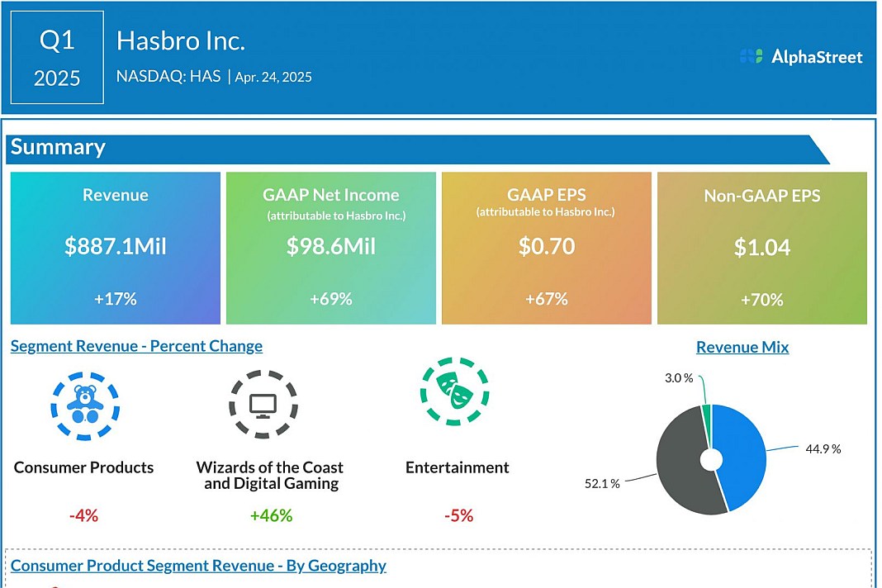The height and width of the screenshot is (588, 882).
Task: Select the Non-GAAP EPS $1.04 card
Action: (762, 248)
